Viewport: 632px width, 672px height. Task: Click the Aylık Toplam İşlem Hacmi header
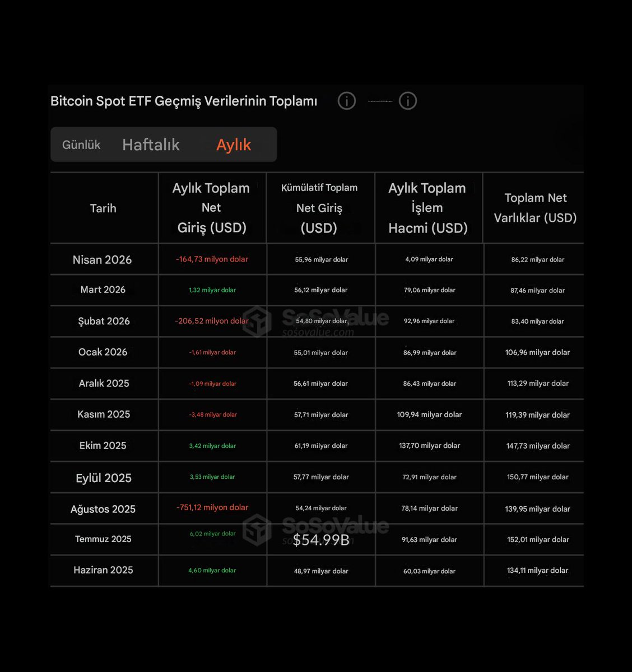427,208
